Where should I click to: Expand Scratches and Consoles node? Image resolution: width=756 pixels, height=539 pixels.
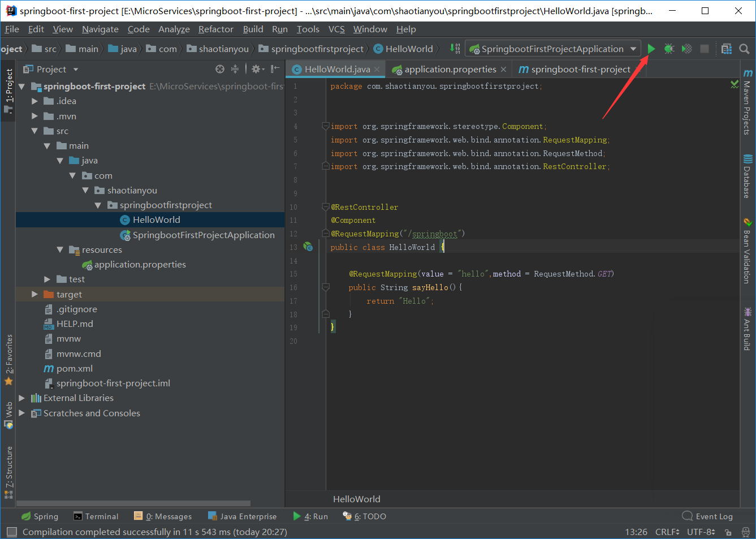(22, 413)
